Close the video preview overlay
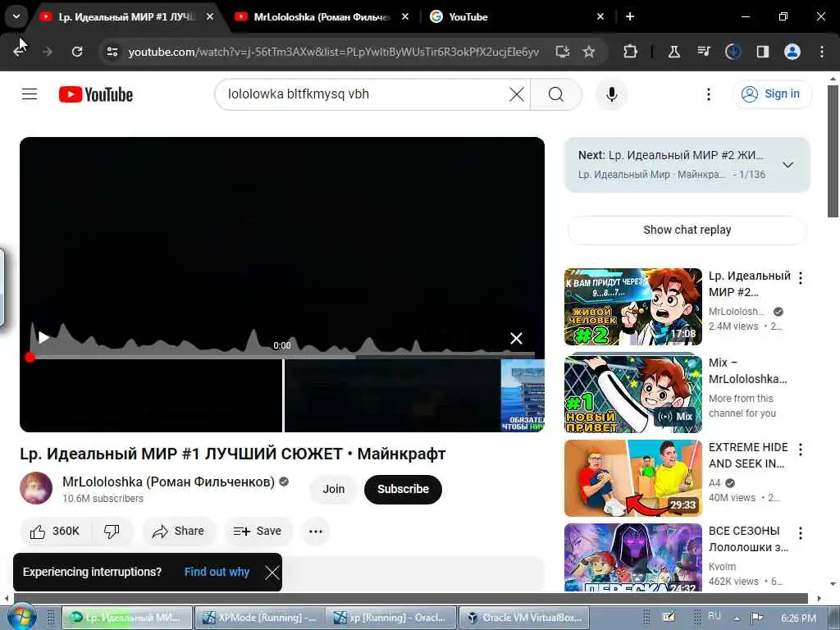The image size is (840, 630). 516,338
